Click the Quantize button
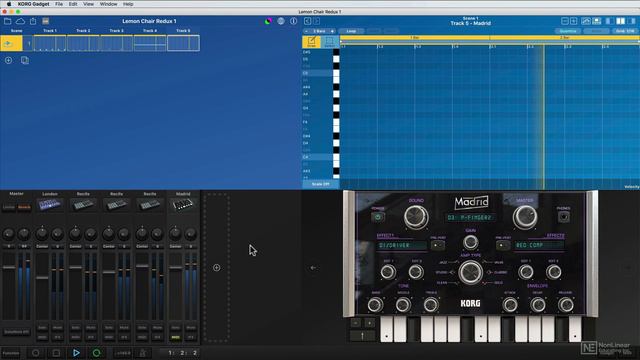Screen dimensions: 640x360 [x=568, y=31]
